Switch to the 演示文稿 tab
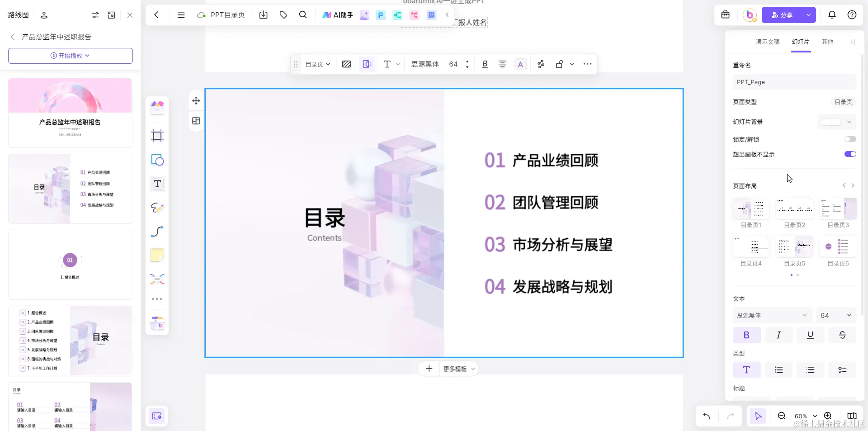 [x=768, y=42]
